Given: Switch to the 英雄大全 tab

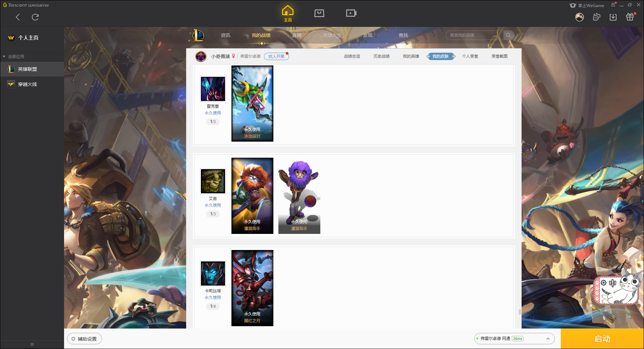Looking at the screenshot, I should pos(332,35).
